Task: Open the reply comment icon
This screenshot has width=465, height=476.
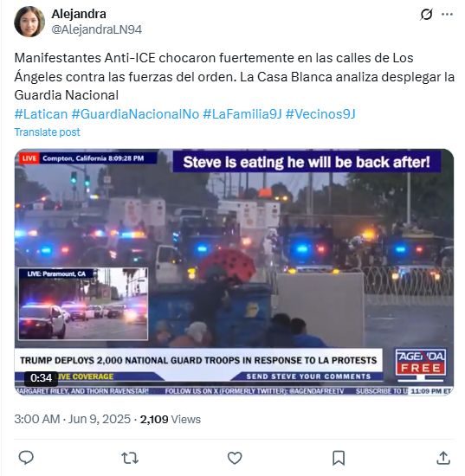Action: coord(26,458)
